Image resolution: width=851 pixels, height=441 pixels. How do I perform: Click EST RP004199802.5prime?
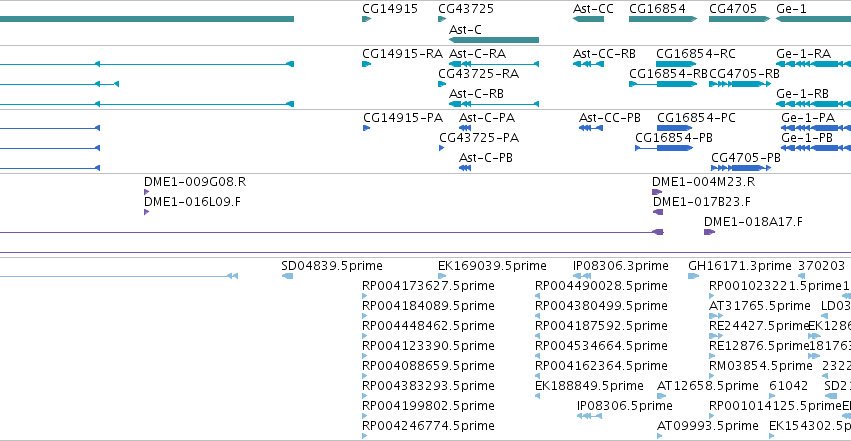[x=365, y=417]
